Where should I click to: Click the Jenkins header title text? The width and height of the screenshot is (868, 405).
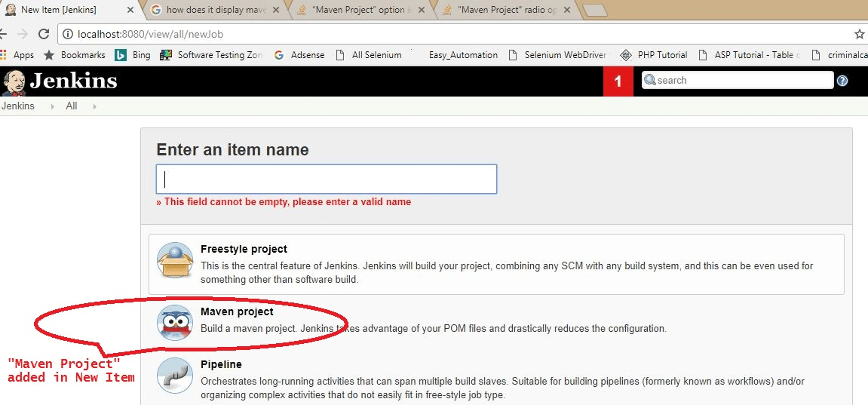[x=73, y=81]
